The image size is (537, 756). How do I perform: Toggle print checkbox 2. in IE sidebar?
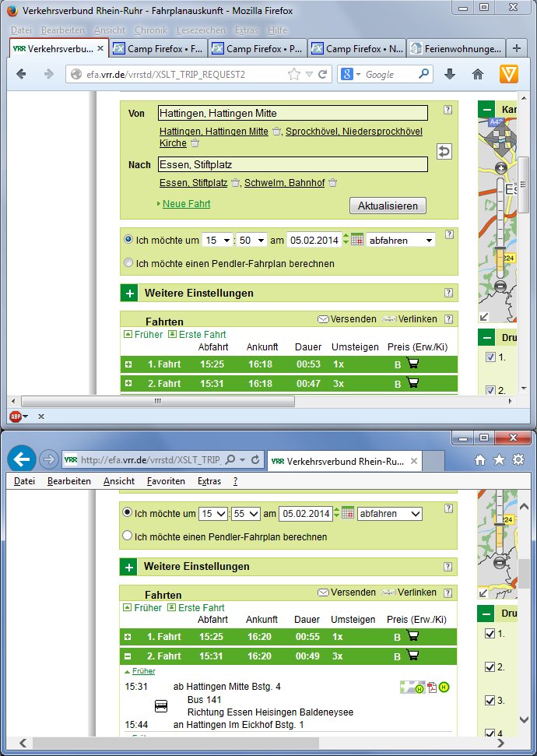coord(490,666)
